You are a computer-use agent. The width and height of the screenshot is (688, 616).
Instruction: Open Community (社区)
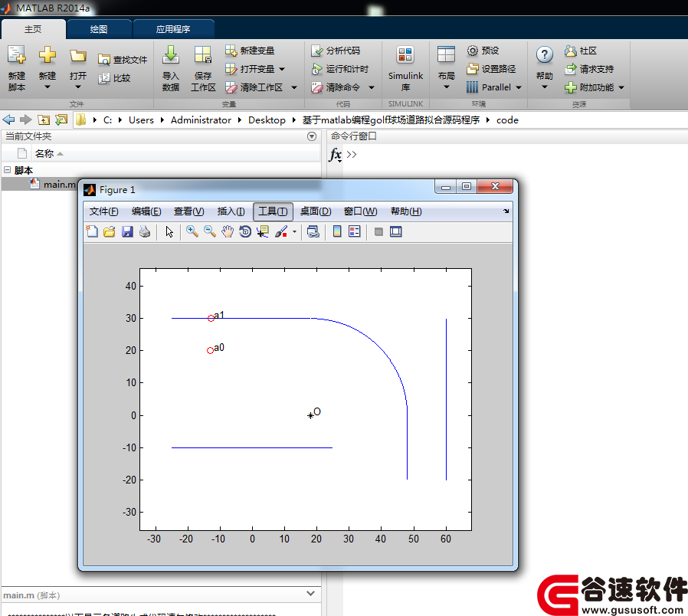581,51
